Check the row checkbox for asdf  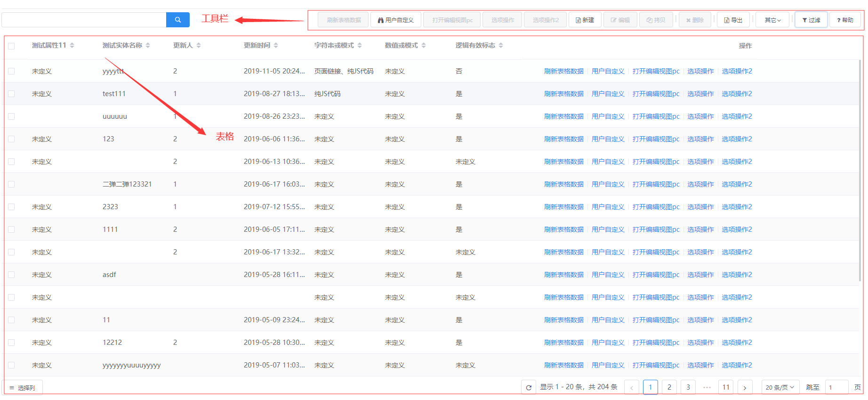(11, 275)
